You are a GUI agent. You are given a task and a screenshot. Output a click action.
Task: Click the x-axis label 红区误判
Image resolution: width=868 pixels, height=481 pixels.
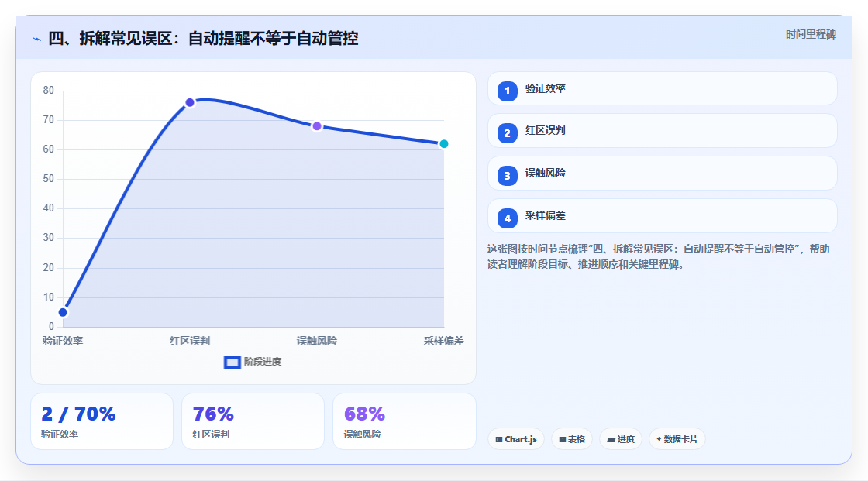(190, 341)
